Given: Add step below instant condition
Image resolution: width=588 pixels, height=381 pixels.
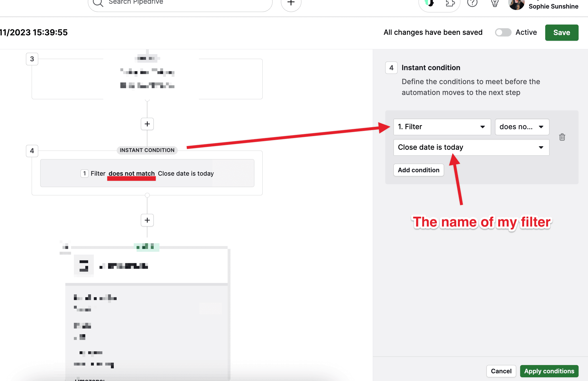Looking at the screenshot, I should (x=147, y=220).
